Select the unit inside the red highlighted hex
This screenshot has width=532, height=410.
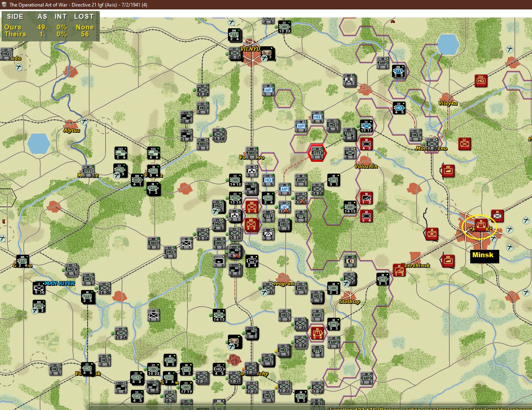pos(317,153)
